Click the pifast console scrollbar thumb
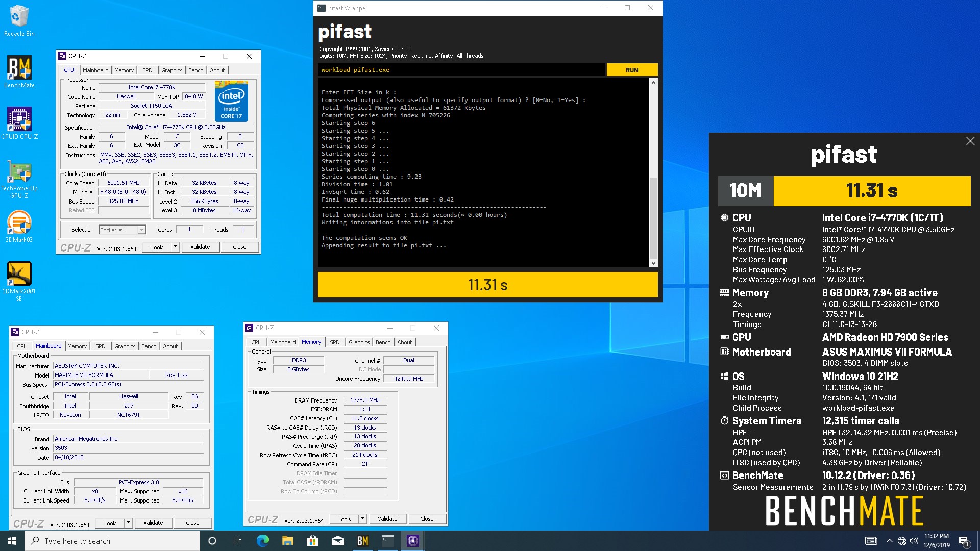Screen dimensions: 980x551 [653, 217]
